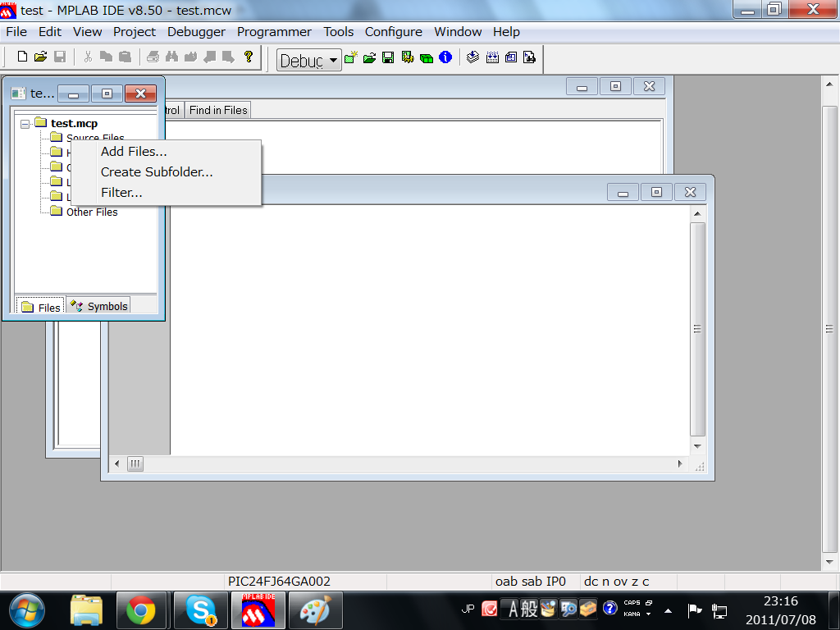This screenshot has width=840, height=630.
Task: Open the File menu
Action: click(16, 32)
